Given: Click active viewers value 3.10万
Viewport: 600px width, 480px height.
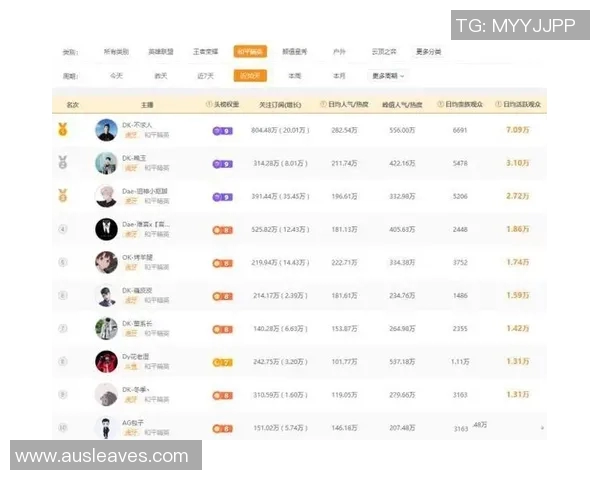Looking at the screenshot, I should [518, 163].
